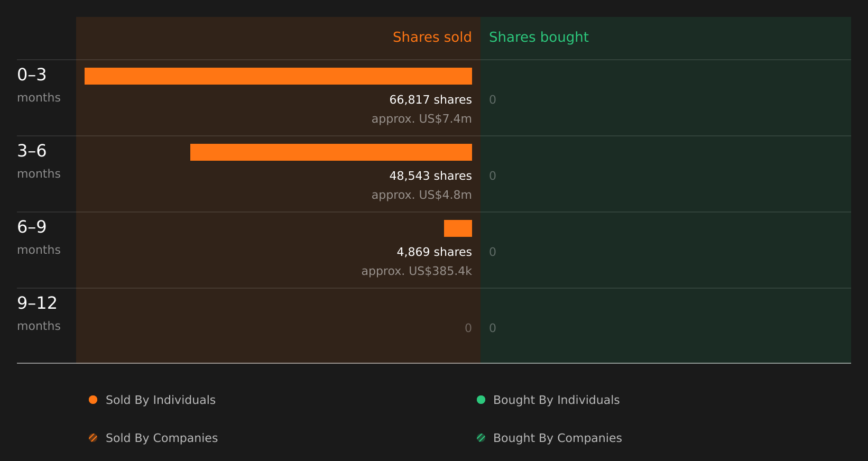
Task: Click the 48,543 shares value
Action: 431,176
